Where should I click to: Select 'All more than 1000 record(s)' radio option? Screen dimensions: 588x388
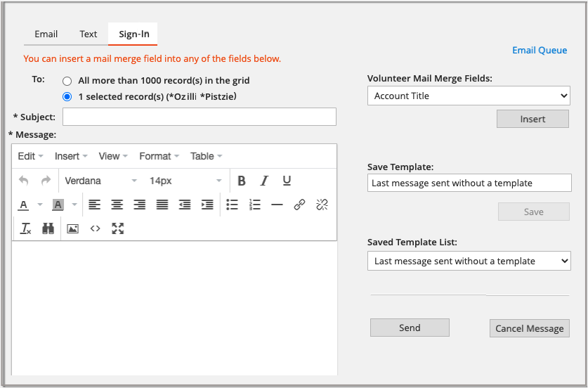67,81
